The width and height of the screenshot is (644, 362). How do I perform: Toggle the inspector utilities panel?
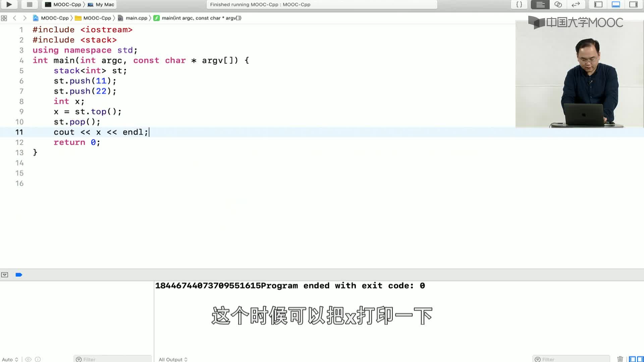click(x=633, y=4)
